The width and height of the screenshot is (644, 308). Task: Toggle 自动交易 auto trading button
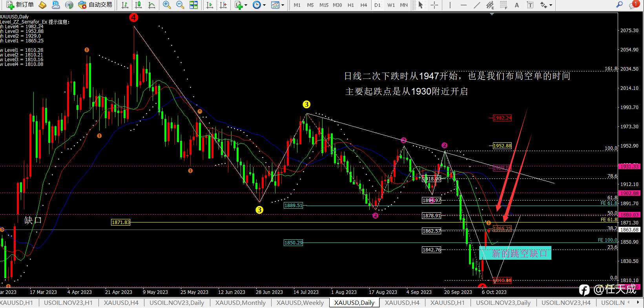(x=95, y=5)
